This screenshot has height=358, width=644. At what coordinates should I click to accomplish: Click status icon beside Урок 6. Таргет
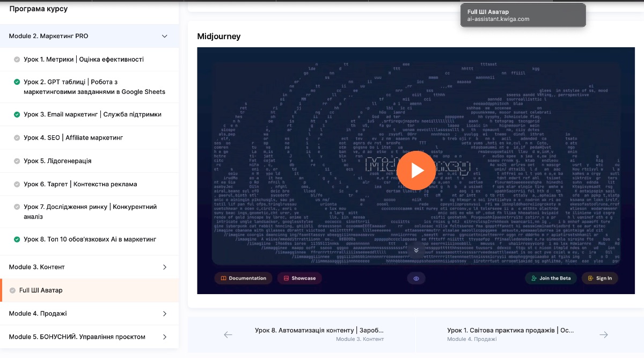[17, 184]
